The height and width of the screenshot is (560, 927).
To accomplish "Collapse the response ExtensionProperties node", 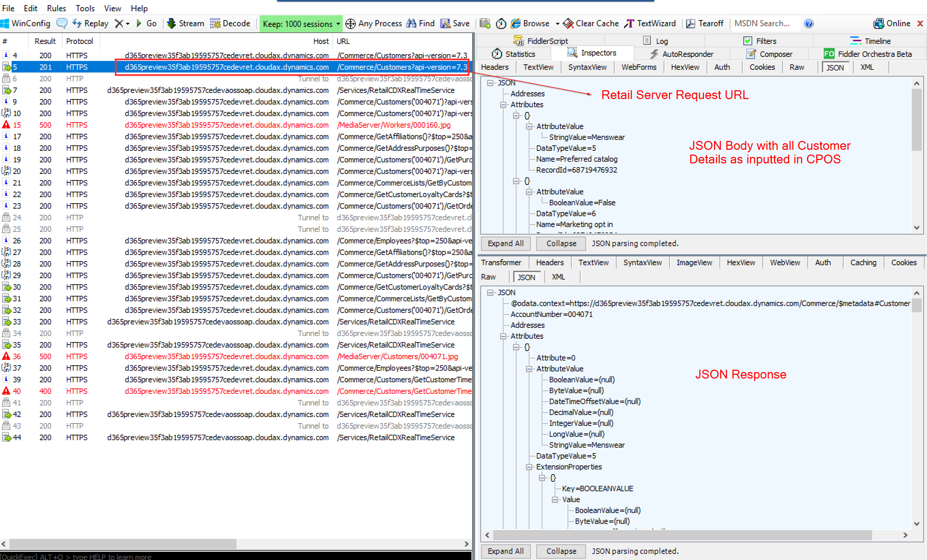I will [529, 467].
